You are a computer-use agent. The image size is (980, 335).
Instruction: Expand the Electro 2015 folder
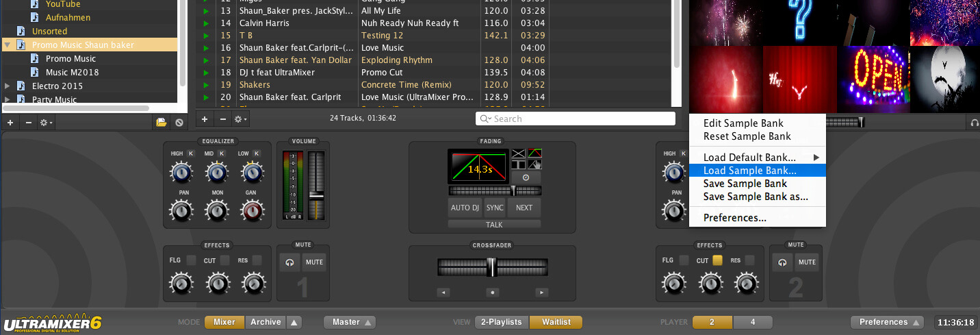coord(8,86)
